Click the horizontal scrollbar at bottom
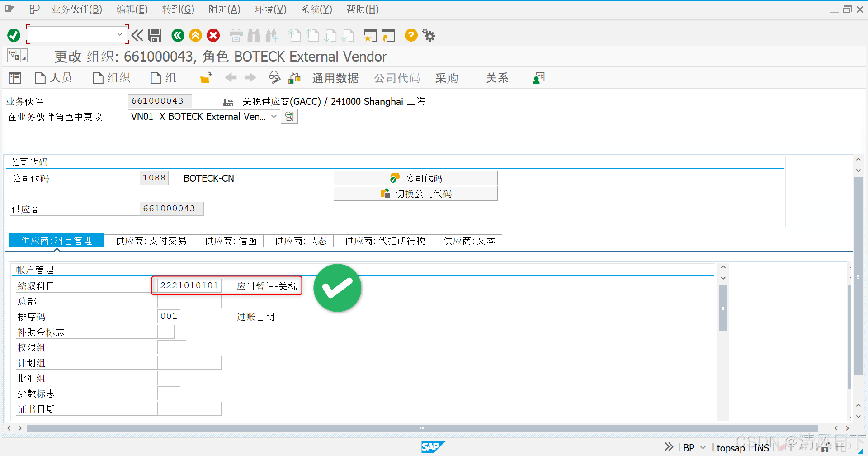 click(x=422, y=428)
